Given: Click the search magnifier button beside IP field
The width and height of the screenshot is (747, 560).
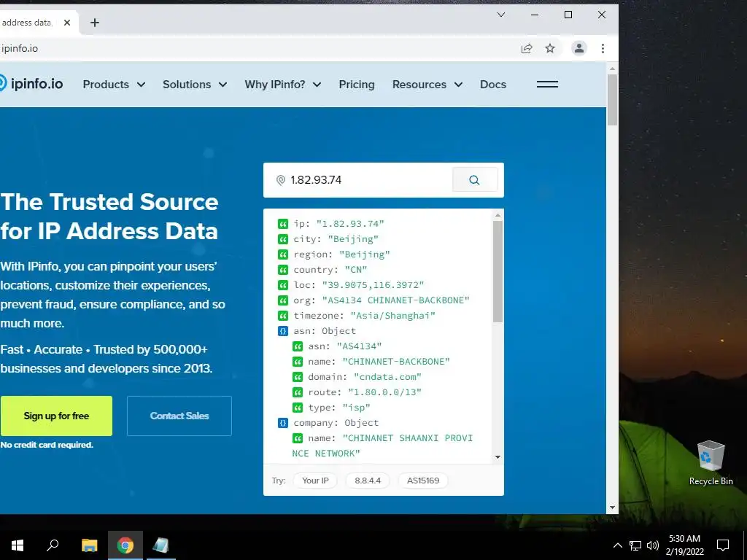Looking at the screenshot, I should click(474, 180).
